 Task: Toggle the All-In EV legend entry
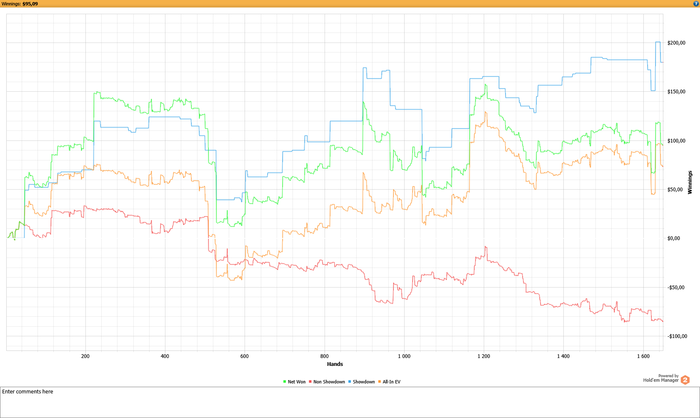(389, 382)
